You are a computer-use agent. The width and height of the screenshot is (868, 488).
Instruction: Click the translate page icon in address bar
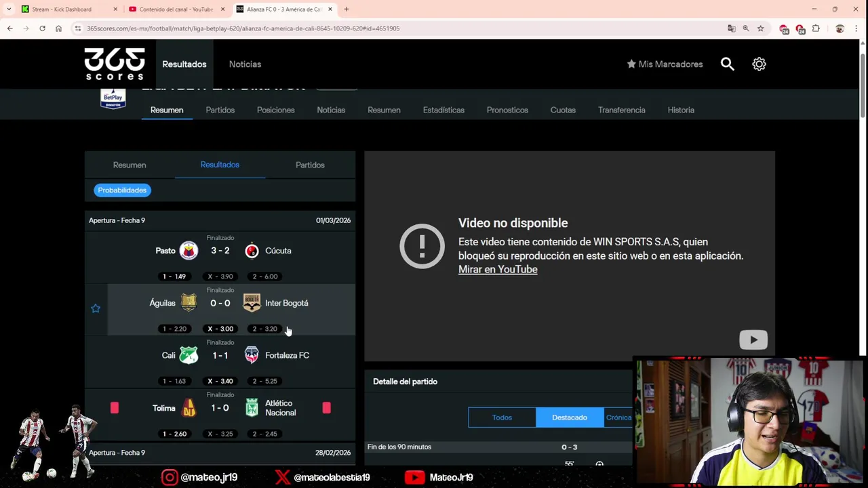(x=731, y=28)
